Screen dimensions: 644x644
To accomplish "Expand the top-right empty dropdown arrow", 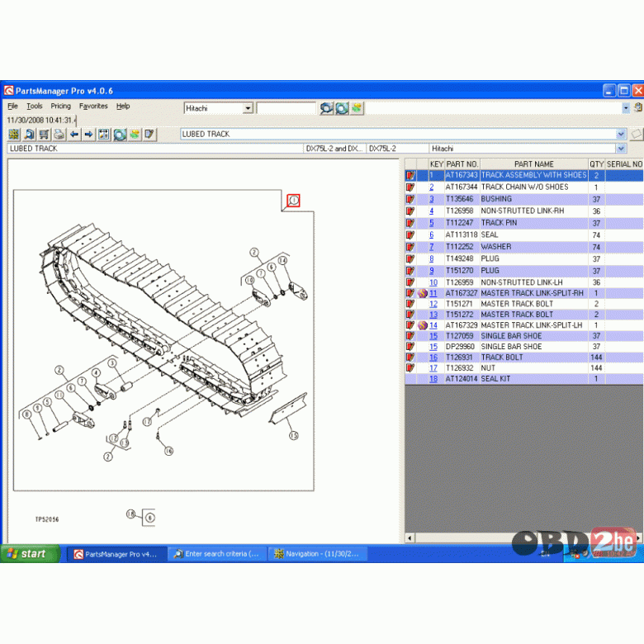I will pyautogui.click(x=626, y=108).
